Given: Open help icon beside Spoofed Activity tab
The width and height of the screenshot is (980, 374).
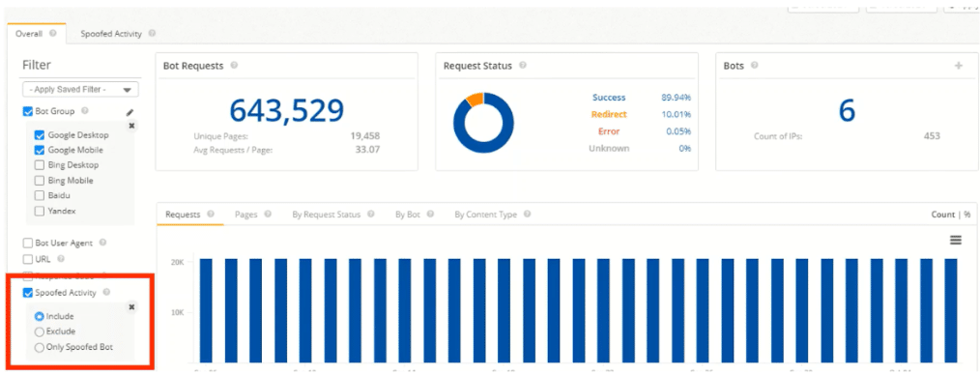Looking at the screenshot, I should (152, 34).
